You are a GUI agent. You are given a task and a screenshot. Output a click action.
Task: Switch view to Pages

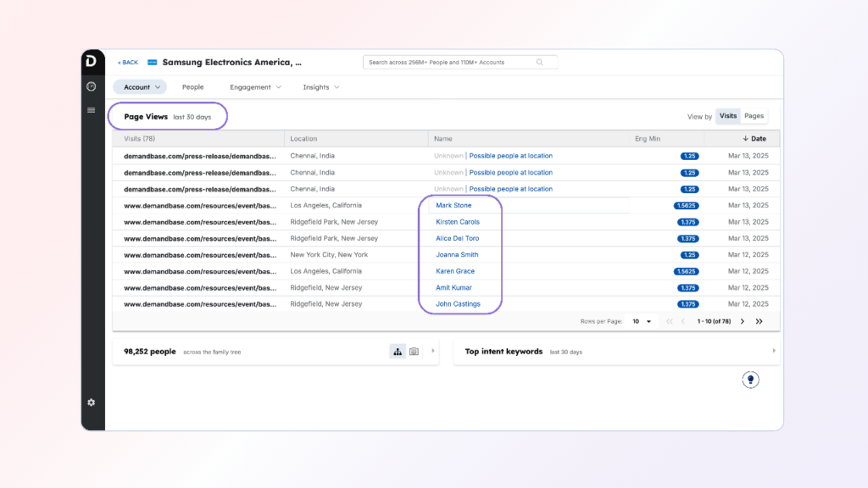coord(754,116)
